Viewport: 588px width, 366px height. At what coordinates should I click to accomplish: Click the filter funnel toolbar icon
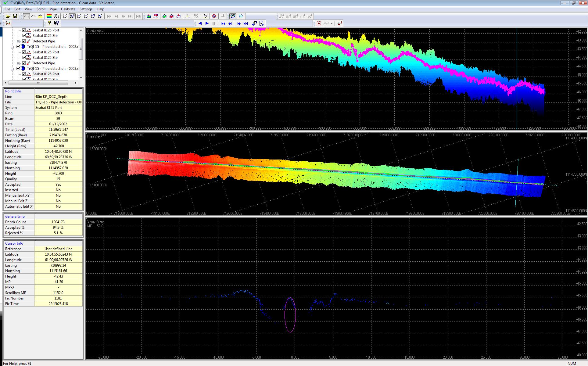(206, 16)
